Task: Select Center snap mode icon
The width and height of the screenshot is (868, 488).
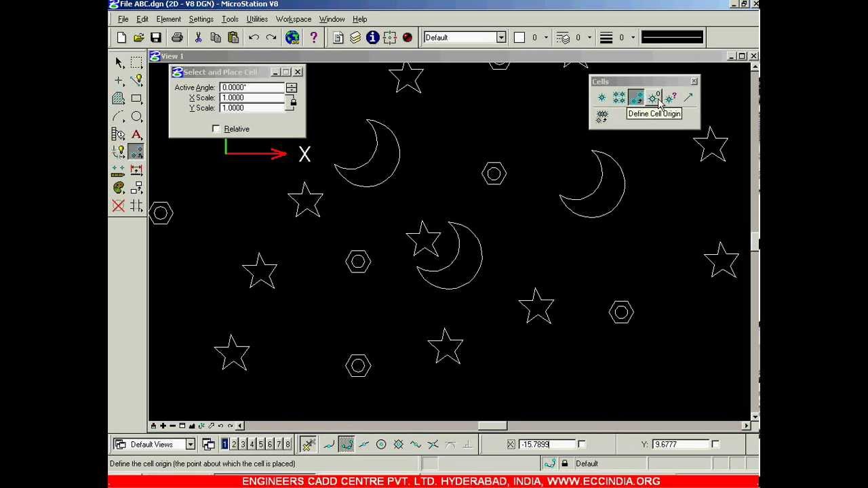Action: [381, 445]
